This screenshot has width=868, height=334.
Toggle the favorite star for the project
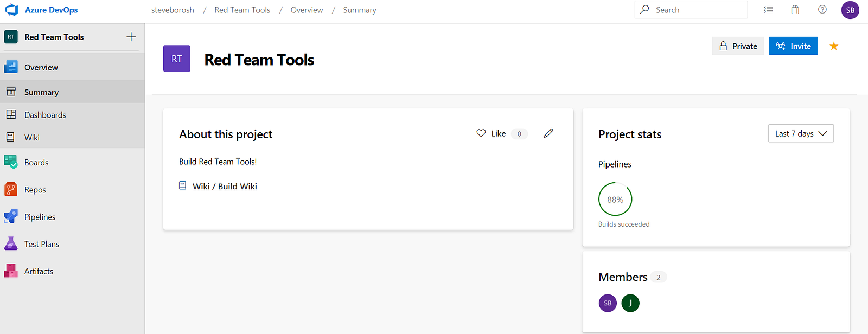click(834, 46)
